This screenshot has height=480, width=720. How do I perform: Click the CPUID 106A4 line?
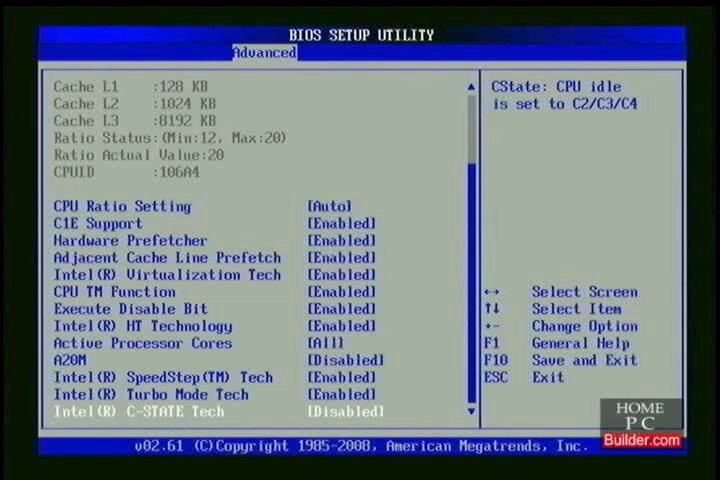click(126, 172)
